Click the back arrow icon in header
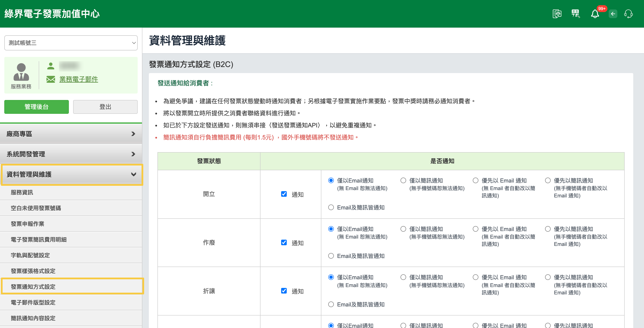 point(613,14)
